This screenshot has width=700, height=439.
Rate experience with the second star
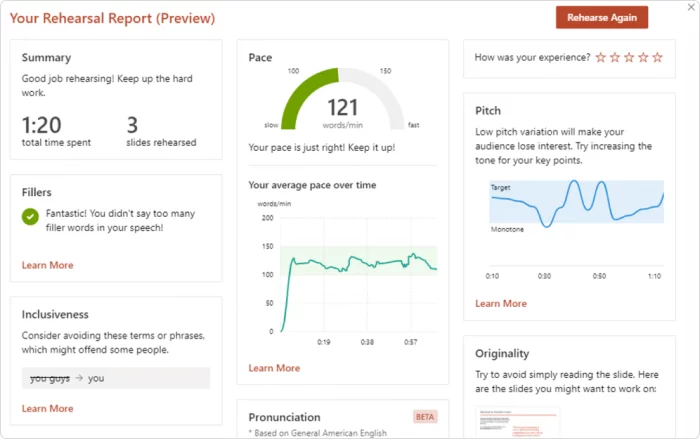click(x=615, y=58)
